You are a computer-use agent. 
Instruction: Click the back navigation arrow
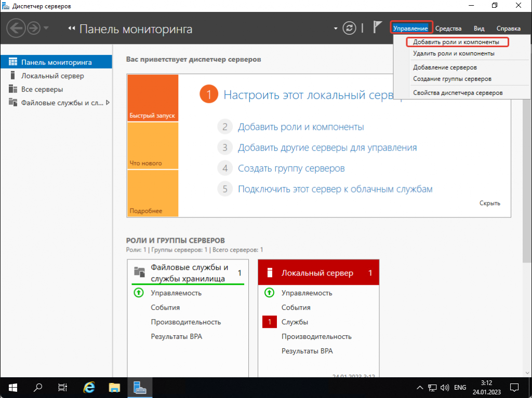tap(16, 28)
